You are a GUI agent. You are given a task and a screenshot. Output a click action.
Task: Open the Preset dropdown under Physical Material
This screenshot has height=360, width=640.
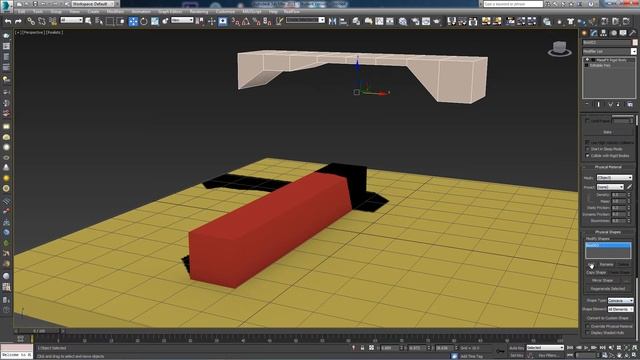(610, 187)
